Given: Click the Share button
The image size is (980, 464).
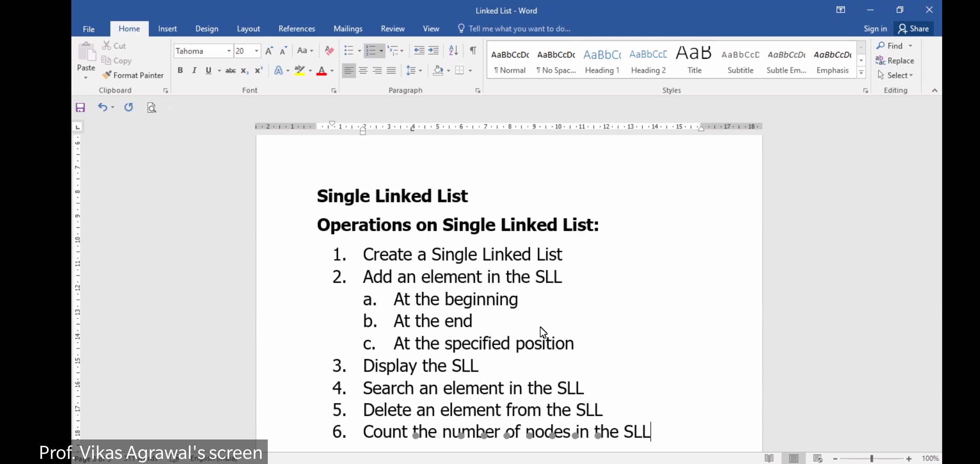Looking at the screenshot, I should pos(914,29).
